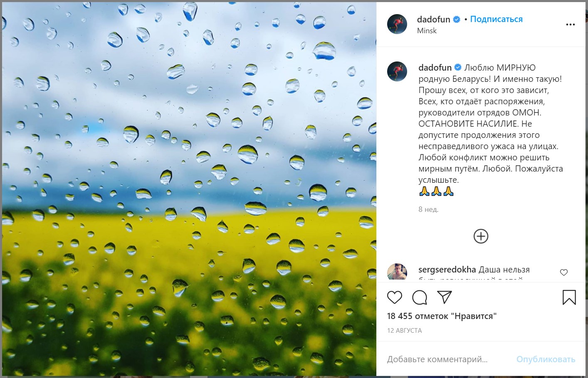
Task: Save post with the bookmark icon
Action: point(569,297)
